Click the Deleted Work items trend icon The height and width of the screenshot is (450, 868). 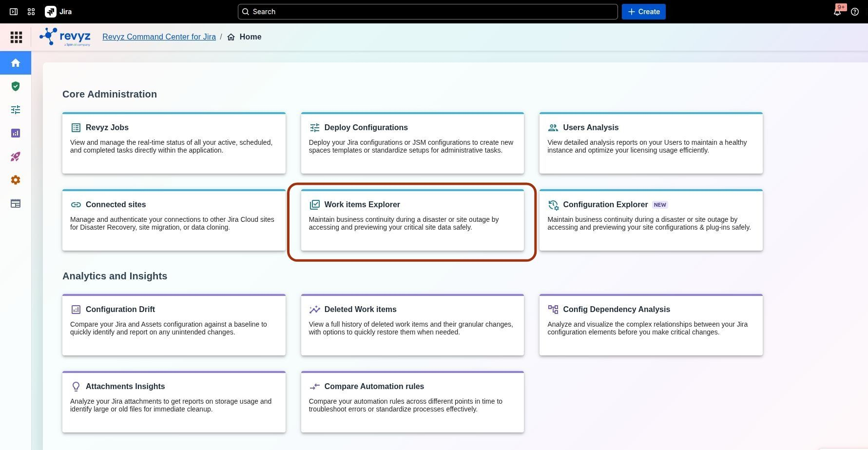(x=315, y=310)
